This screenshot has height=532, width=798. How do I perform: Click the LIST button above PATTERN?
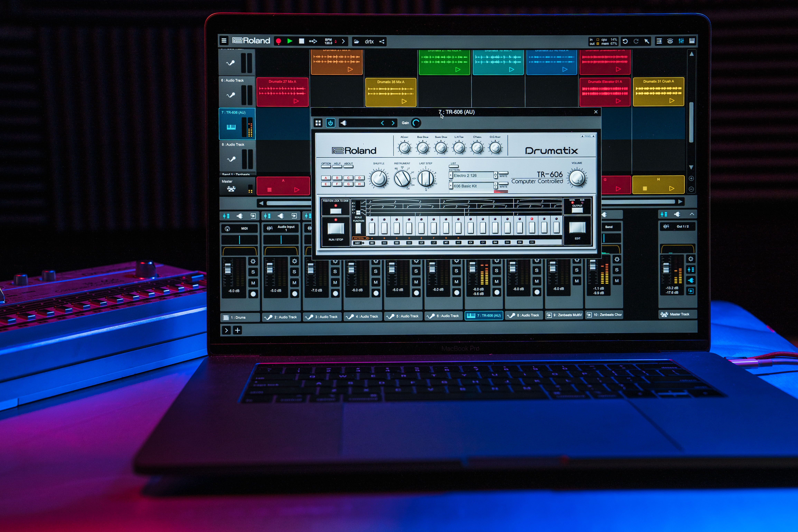click(x=454, y=166)
